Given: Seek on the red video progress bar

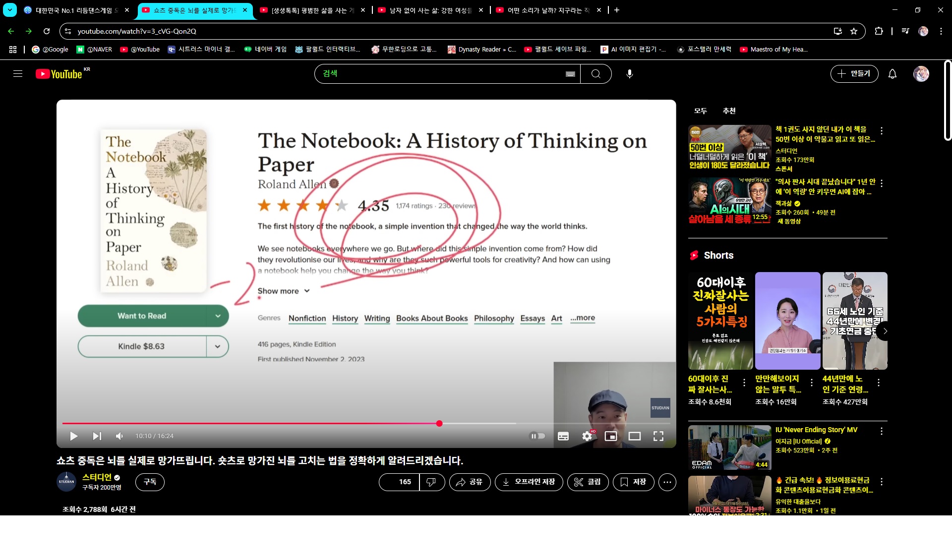Looking at the screenshot, I should click(x=297, y=423).
